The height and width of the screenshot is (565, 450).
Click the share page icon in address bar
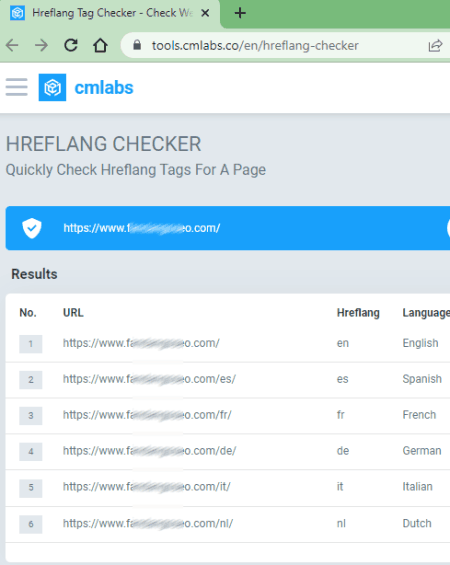tap(435, 46)
